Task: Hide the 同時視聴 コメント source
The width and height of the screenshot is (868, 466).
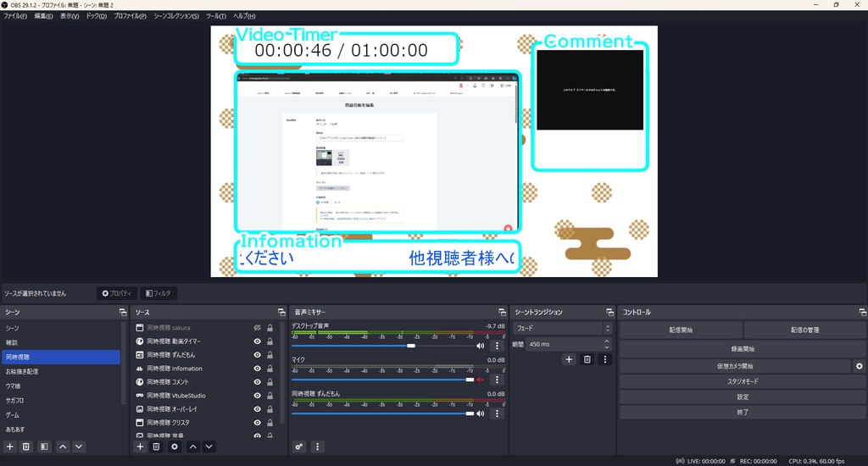Action: click(257, 382)
